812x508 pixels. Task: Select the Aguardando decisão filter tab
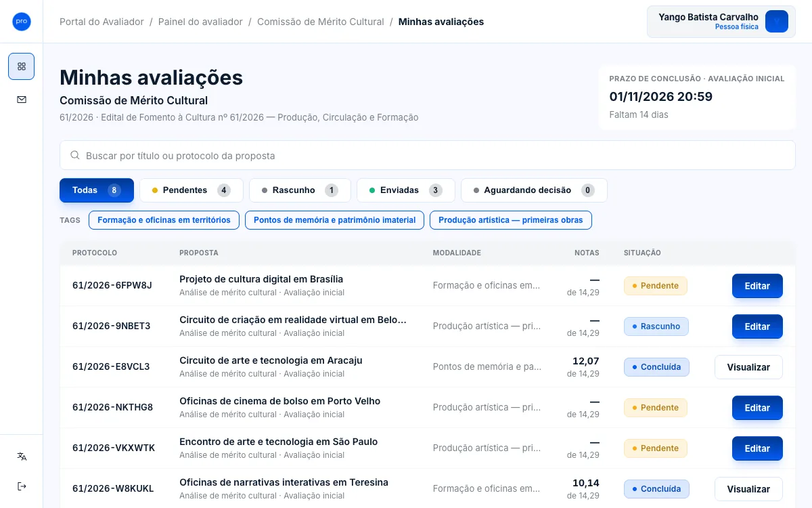[534, 190]
